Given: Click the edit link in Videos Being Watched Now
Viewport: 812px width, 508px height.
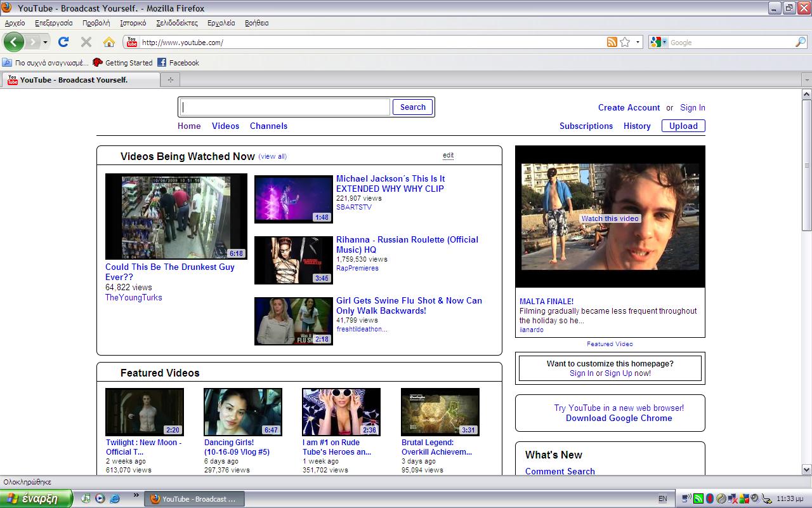Looking at the screenshot, I should point(448,156).
